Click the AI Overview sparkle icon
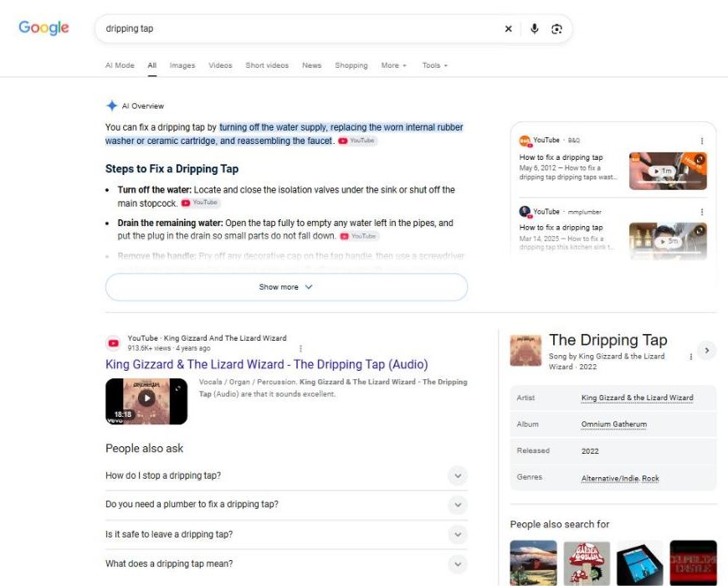 tap(111, 105)
